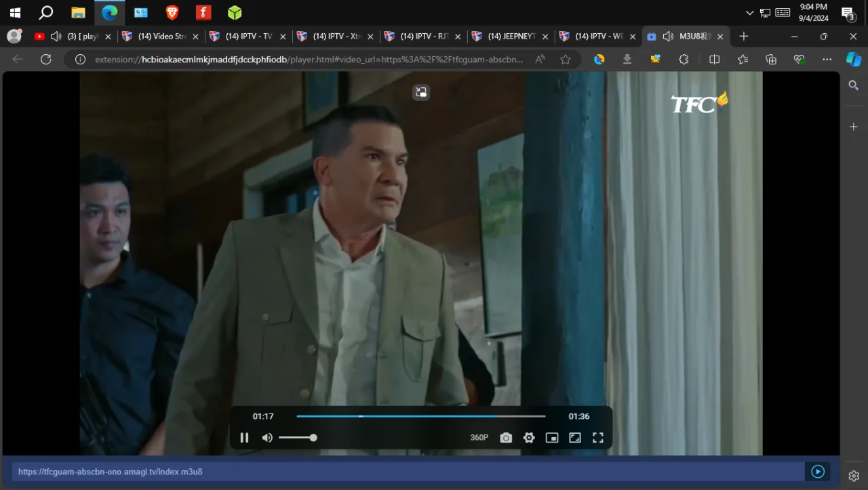Screen dimensions: 868x490
Task: Switch to the '(14) JEEPNEYT' tab
Action: pyautogui.click(x=511, y=37)
